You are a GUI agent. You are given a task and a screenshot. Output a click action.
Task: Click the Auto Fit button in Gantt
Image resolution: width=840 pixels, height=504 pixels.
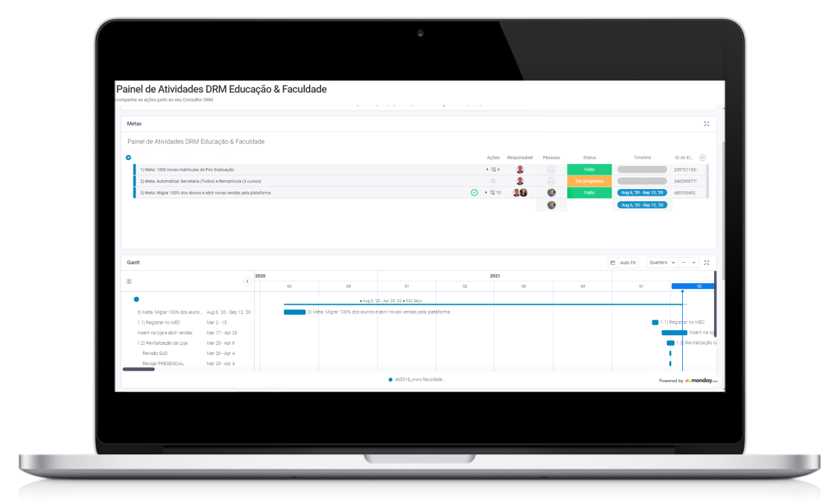[x=623, y=263]
